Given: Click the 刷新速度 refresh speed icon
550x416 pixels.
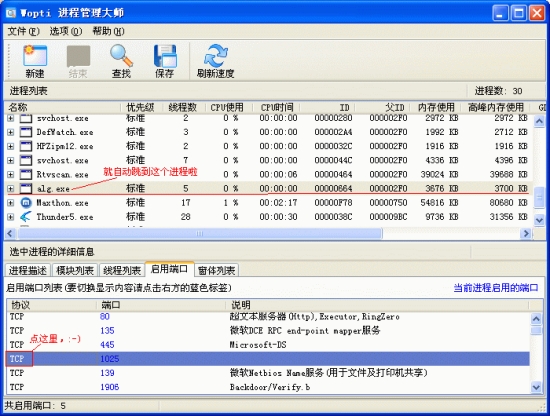Looking at the screenshot, I should click(215, 55).
